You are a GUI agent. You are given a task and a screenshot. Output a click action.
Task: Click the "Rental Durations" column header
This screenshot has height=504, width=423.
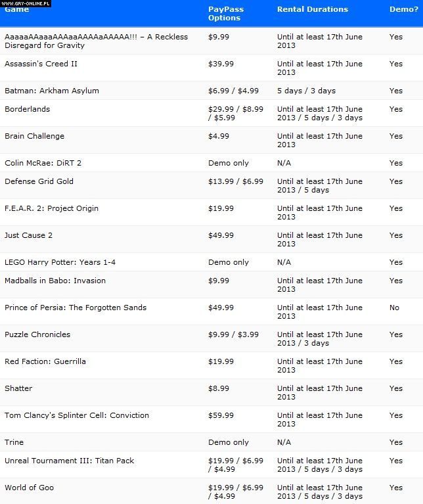click(x=312, y=10)
